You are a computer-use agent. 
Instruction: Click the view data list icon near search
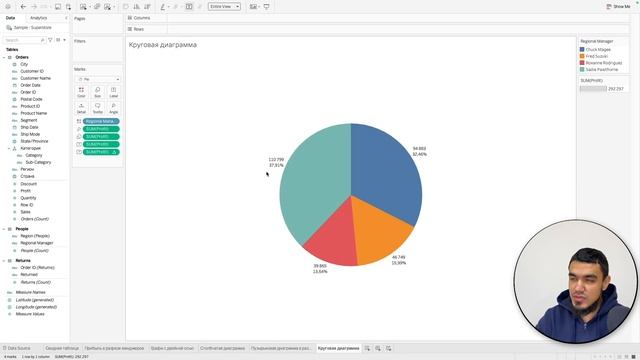tap(58, 40)
